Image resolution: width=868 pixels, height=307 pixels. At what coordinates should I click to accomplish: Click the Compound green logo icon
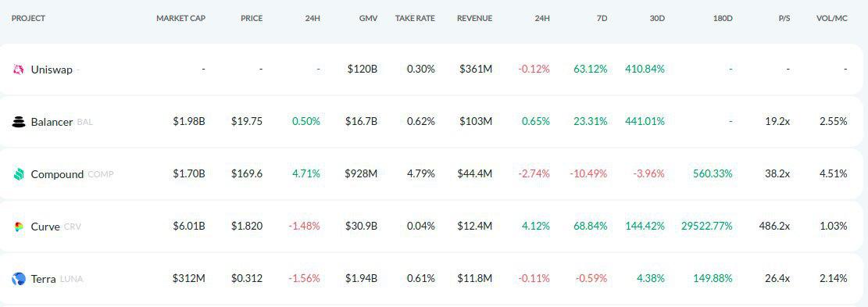coord(19,174)
